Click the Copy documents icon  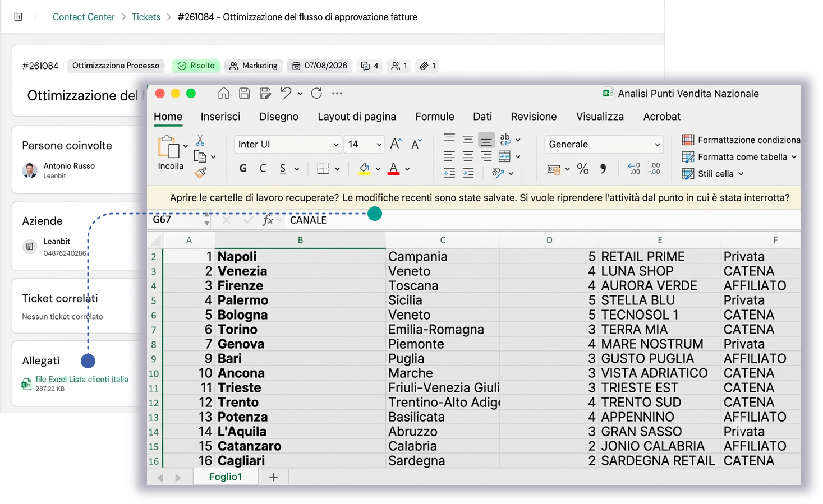coord(200,156)
